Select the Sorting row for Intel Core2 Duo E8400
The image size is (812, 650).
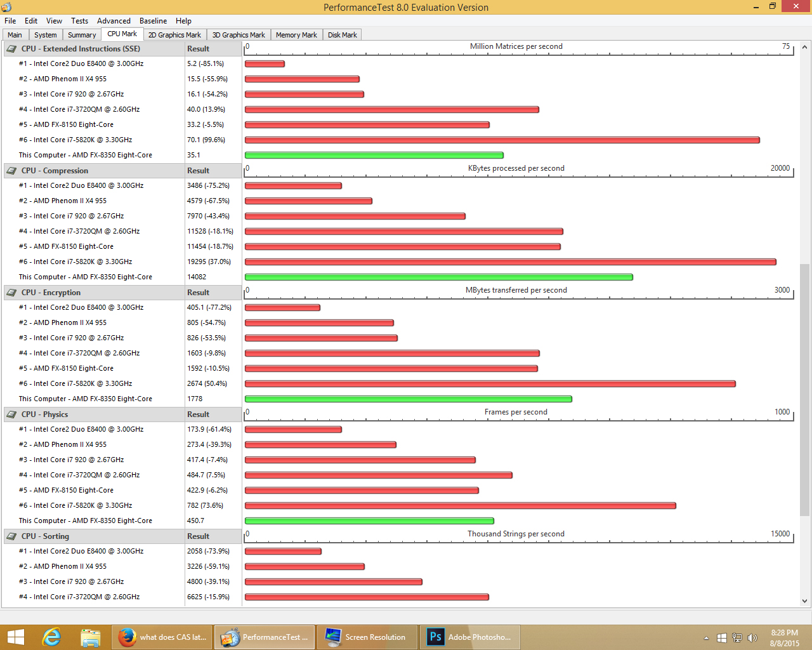pyautogui.click(x=81, y=551)
